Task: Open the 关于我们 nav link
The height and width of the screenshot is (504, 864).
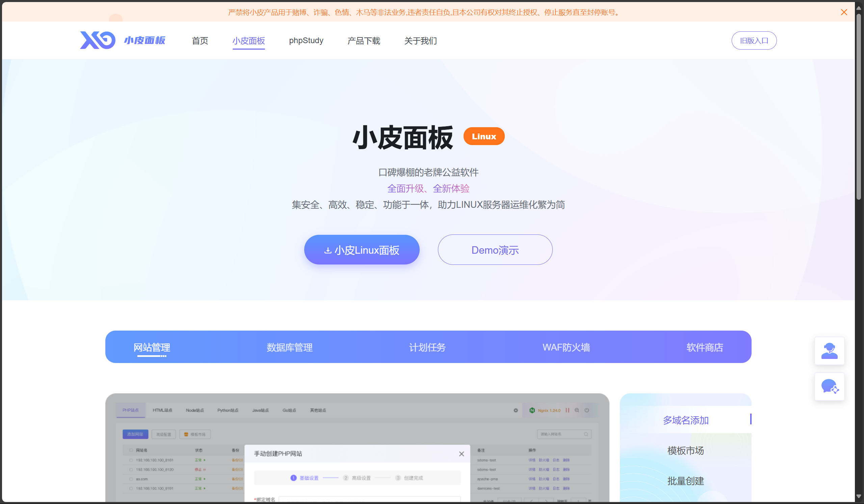Action: coord(420,41)
